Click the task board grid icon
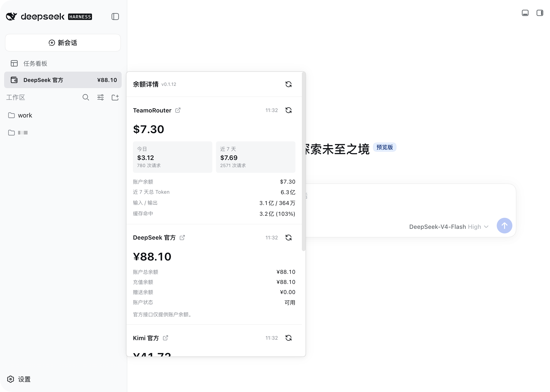This screenshot has width=550, height=392. pos(14,64)
